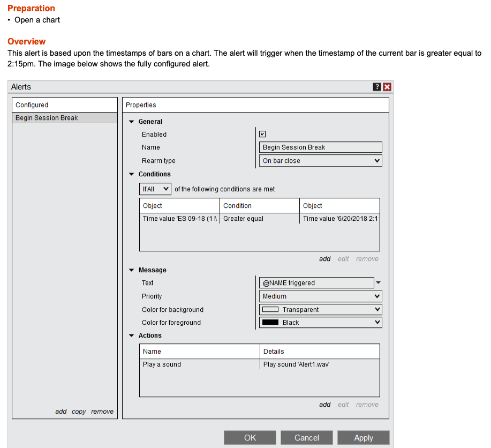Close the Alerts dialog with red X
The height and width of the screenshot is (448, 491).
click(x=387, y=87)
